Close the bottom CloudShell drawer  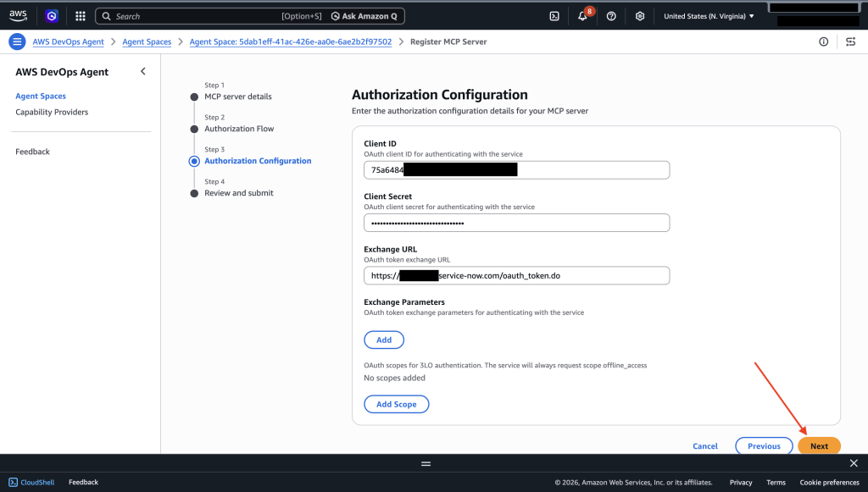(x=854, y=463)
